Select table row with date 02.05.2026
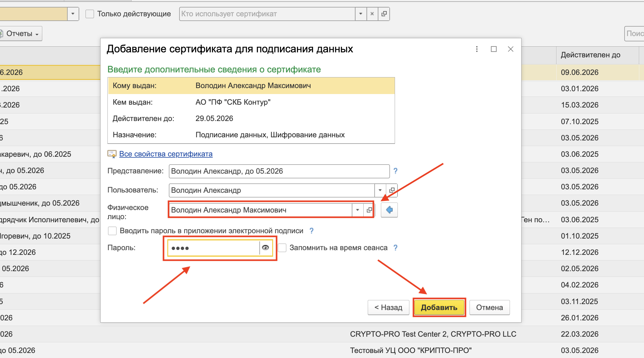The width and height of the screenshot is (644, 358). (x=579, y=269)
